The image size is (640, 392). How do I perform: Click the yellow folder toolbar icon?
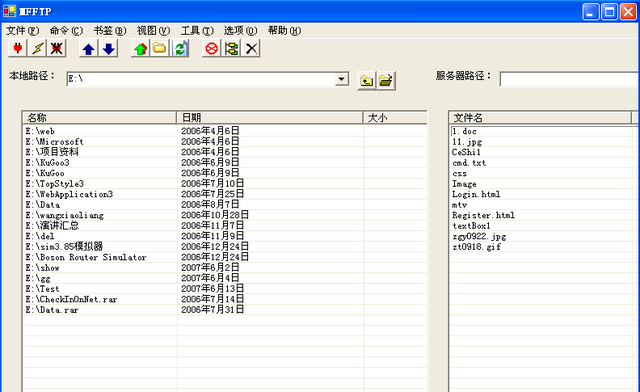click(x=160, y=49)
